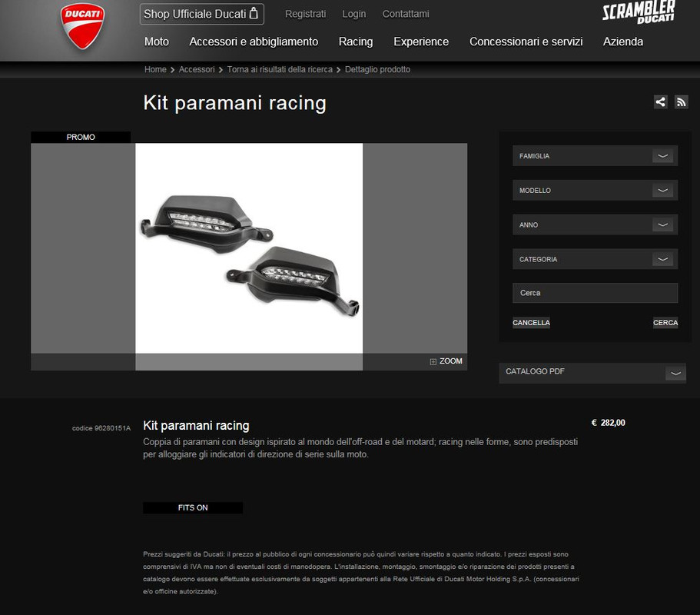Open the Experience menu

[421, 42]
